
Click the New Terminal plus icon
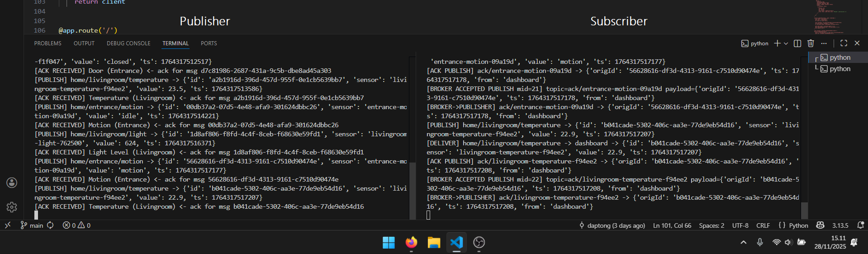[x=777, y=43]
